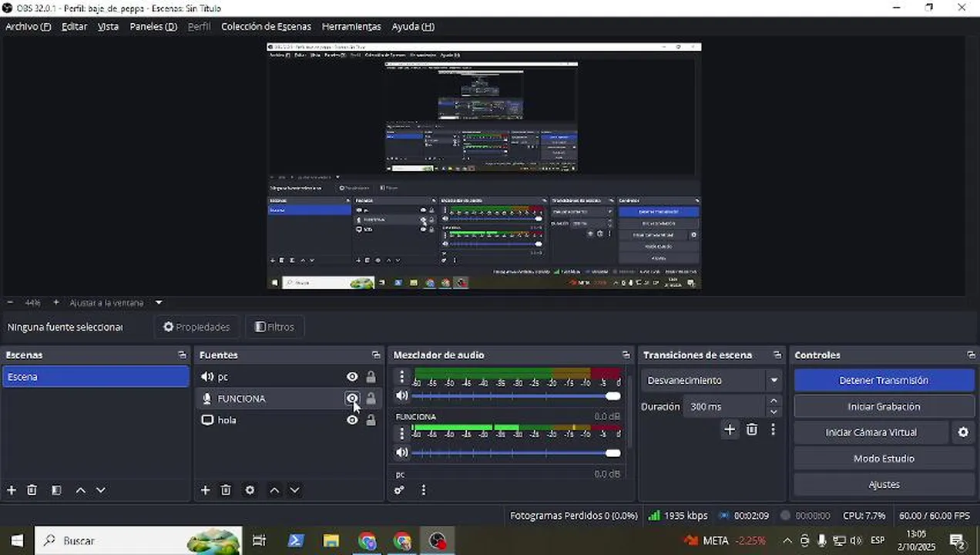Viewport: 980px width, 555px height.
Task: Open source properties gear in Fuentes
Action: pyautogui.click(x=250, y=490)
